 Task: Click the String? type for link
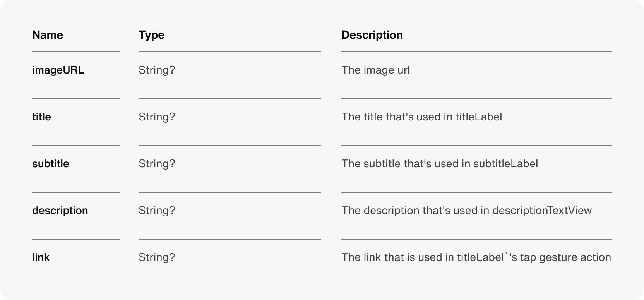pos(157,257)
